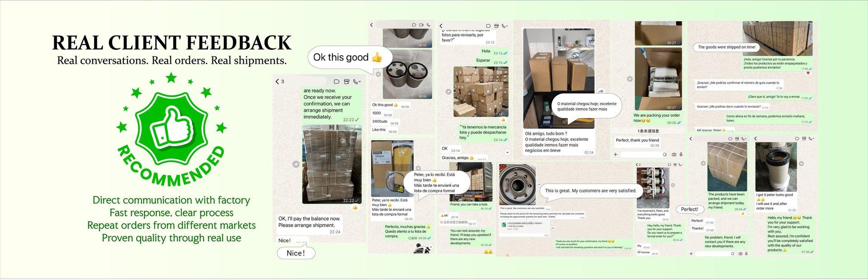Expand the phone call dropdown in the leftmost chat
Image resolution: width=868 pixels, height=280 pixels.
click(357, 82)
